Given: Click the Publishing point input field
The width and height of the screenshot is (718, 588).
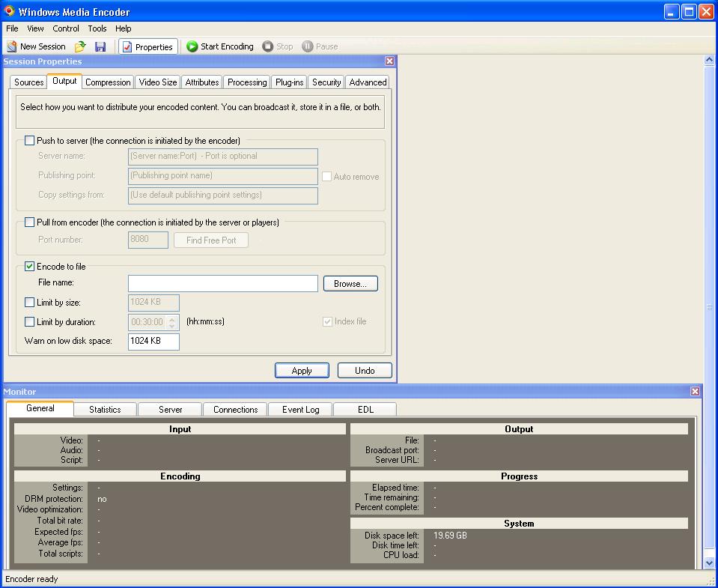Looking at the screenshot, I should click(223, 176).
